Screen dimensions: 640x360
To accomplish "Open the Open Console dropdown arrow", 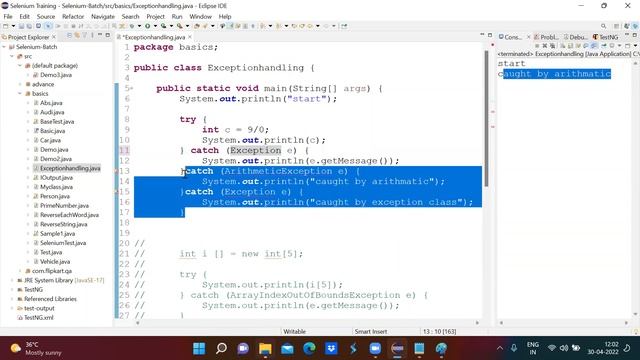I will pos(636,45).
